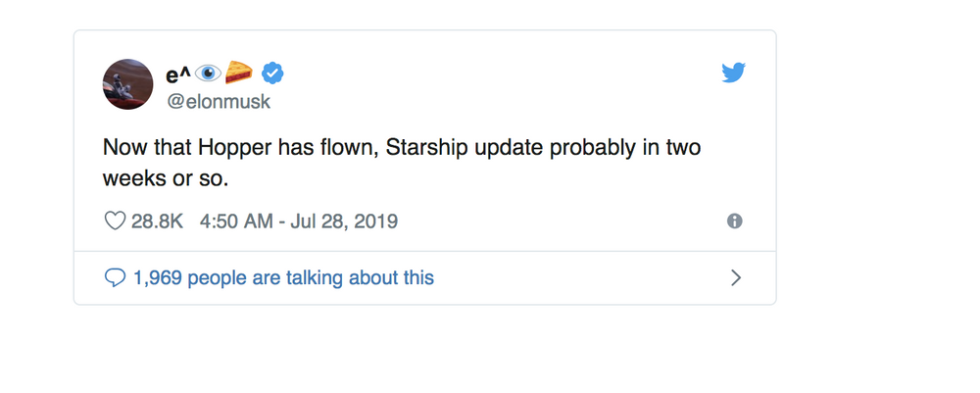980x393 pixels.
Task: Click the "weeks or so." tweet line
Action: tap(166, 178)
